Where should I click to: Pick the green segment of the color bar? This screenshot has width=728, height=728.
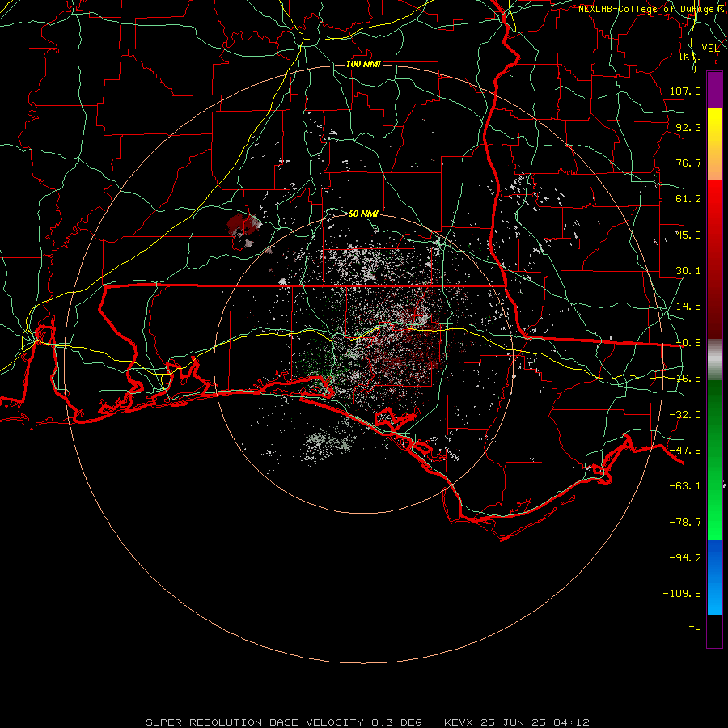[x=714, y=459]
